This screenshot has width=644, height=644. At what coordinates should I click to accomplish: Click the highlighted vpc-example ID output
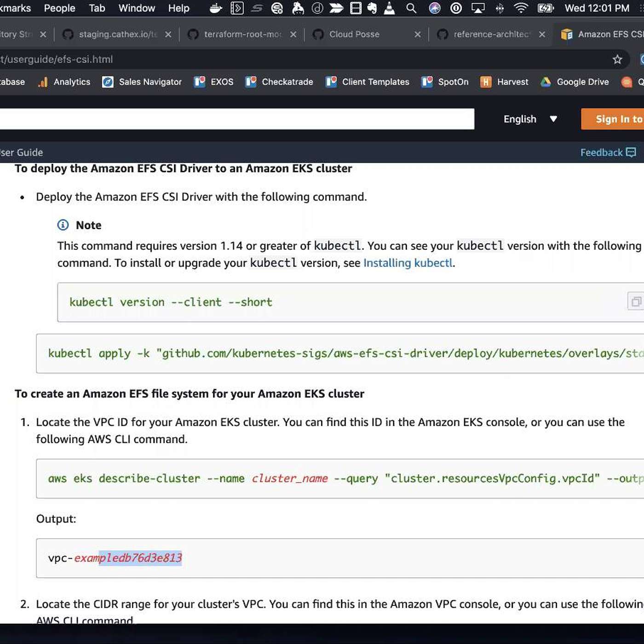pos(115,558)
